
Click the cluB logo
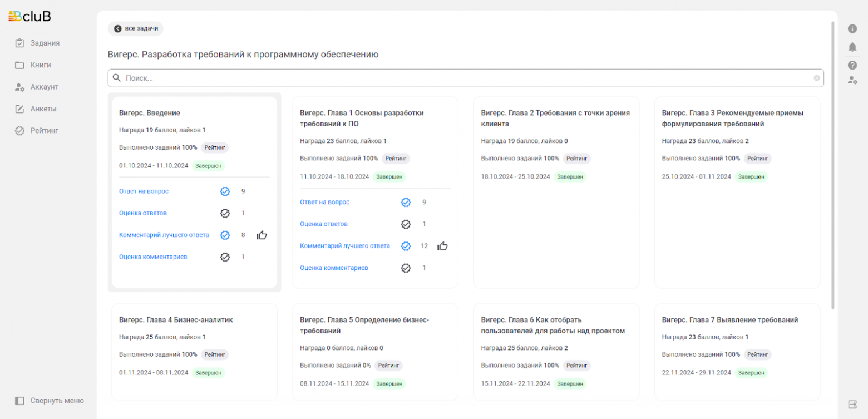30,17
